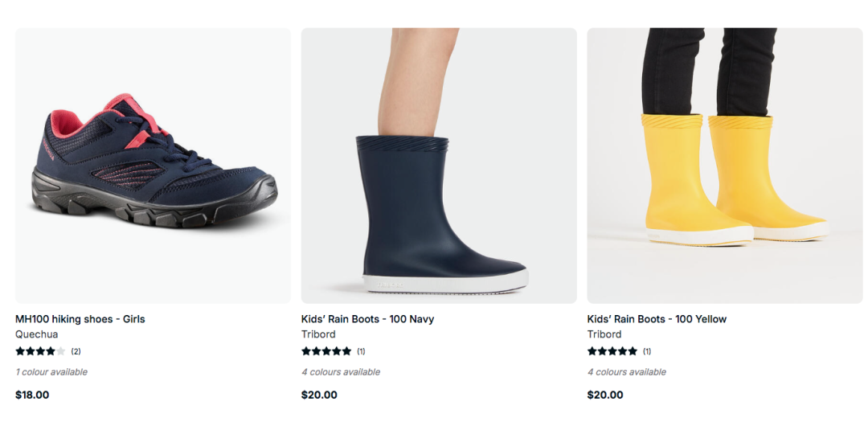Click the four-star rating of hiking shoes
This screenshot has width=868, height=434.
[40, 351]
